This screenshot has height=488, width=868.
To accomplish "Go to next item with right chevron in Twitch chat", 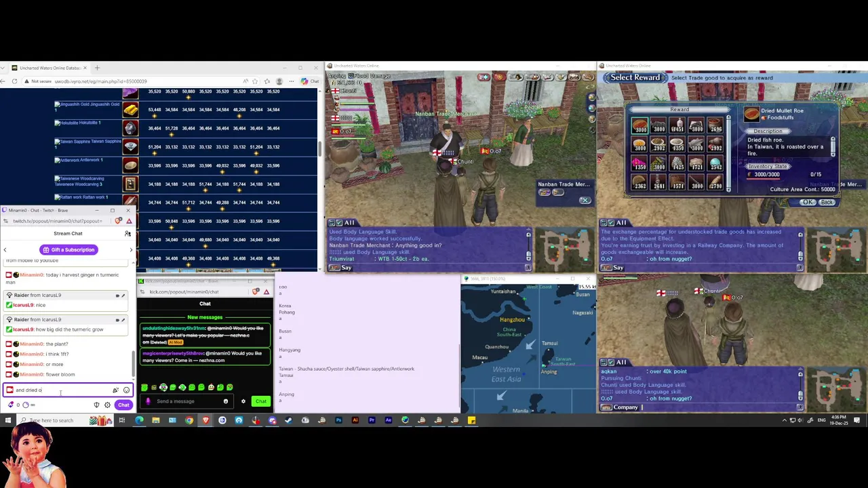I will pos(131,249).
